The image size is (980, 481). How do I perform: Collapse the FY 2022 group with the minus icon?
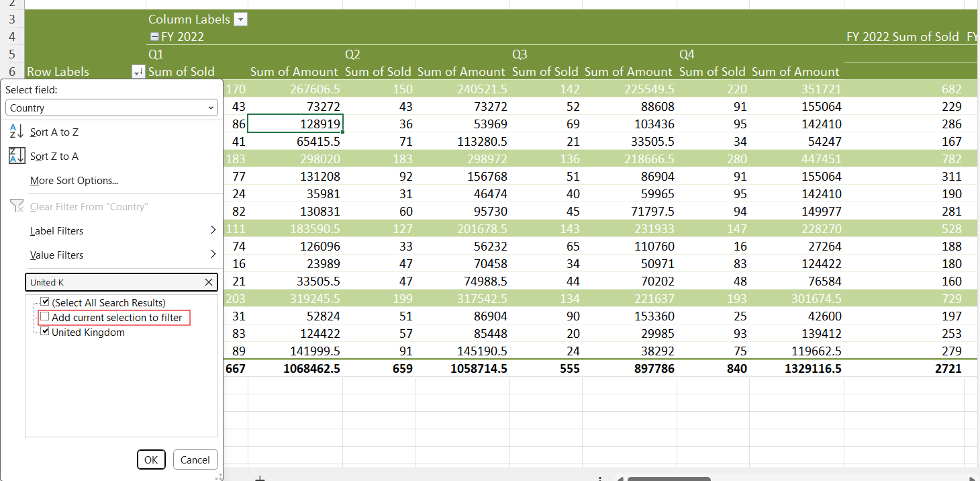[154, 37]
